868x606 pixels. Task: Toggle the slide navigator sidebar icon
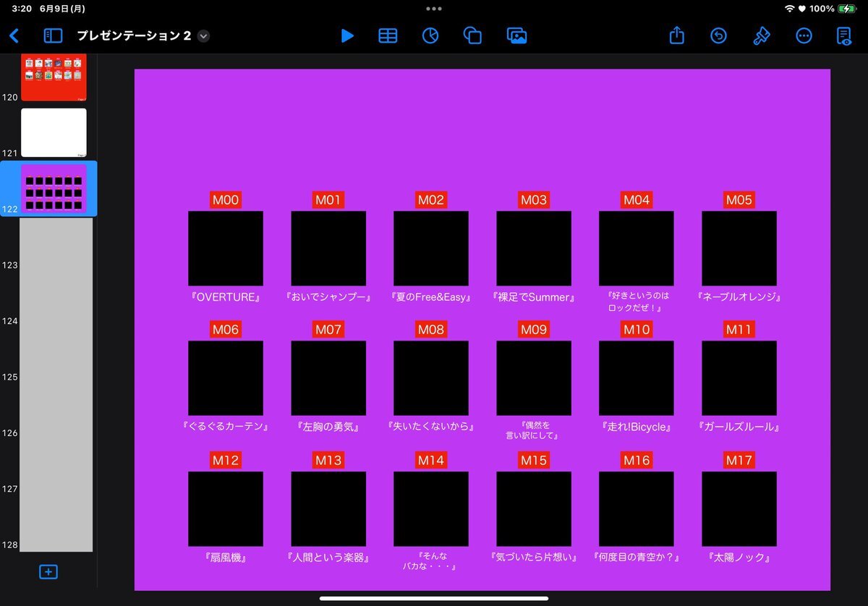coord(53,35)
